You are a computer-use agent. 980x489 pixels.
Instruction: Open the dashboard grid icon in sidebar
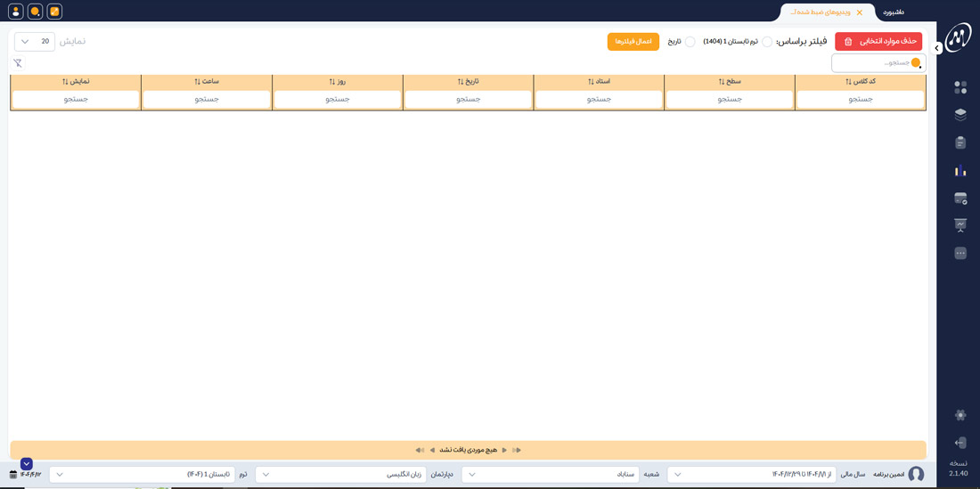[960, 87]
